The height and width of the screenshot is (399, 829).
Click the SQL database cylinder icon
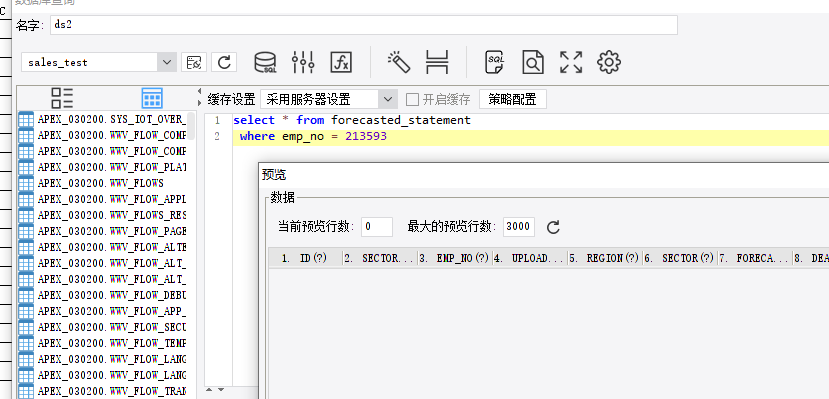265,62
